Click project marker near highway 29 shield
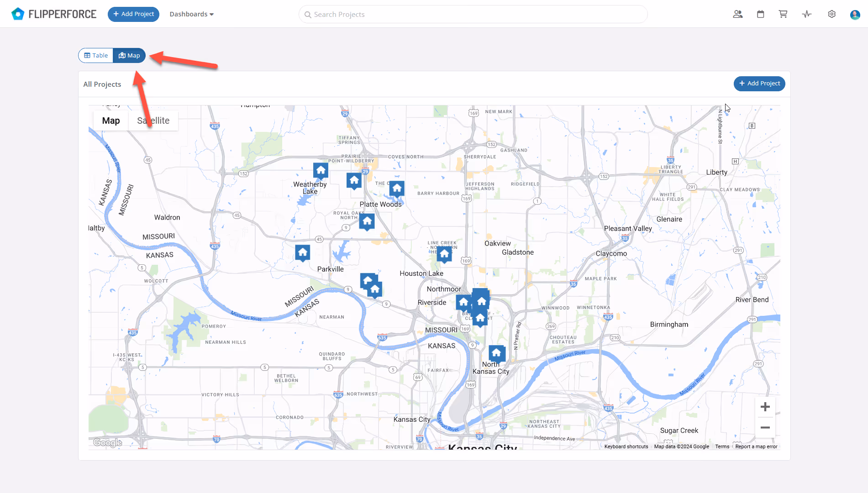 tap(354, 181)
